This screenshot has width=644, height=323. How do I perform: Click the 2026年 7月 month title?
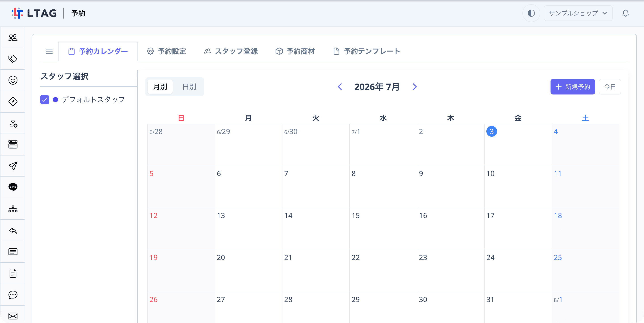click(x=377, y=87)
